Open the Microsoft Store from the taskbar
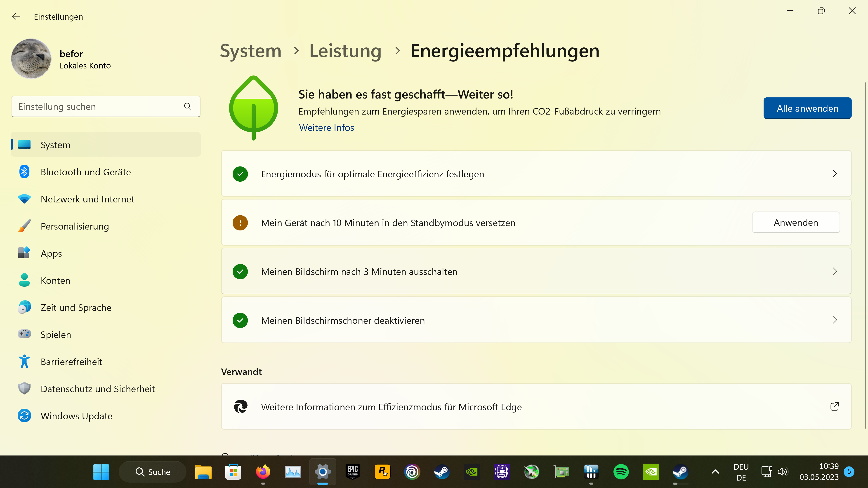This screenshot has width=868, height=488. point(233,472)
